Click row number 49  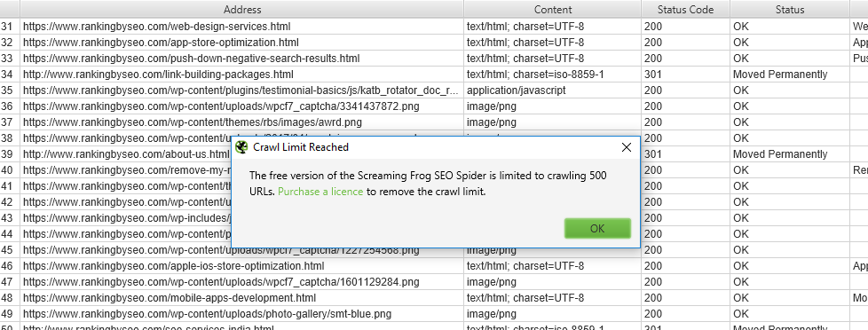(x=6, y=314)
